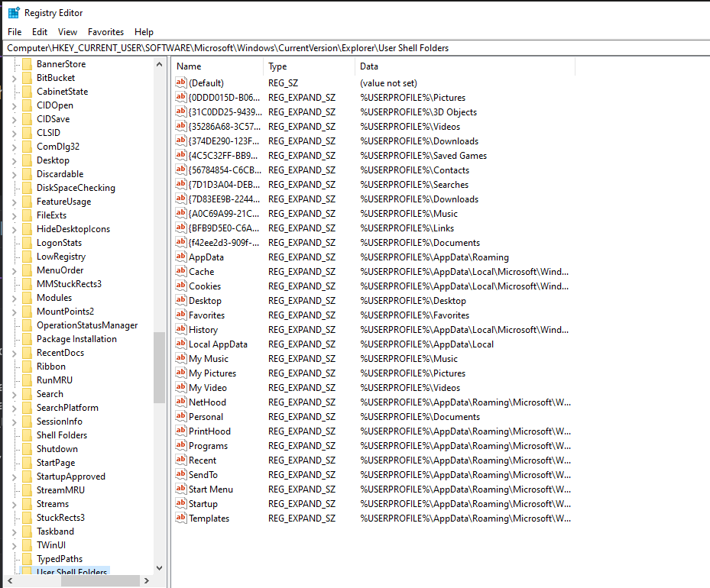
Task: Click the %USERPROFILE%\Saved Games data cell
Action: pyautogui.click(x=423, y=156)
